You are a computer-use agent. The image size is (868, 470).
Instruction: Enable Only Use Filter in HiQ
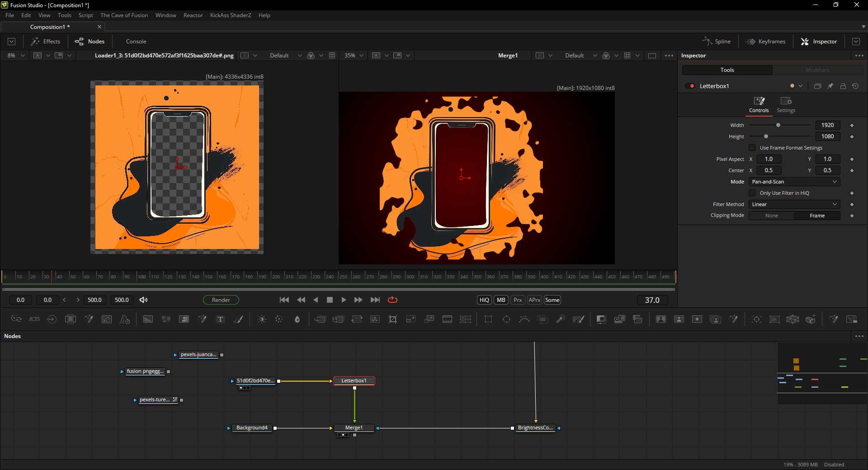click(752, 193)
